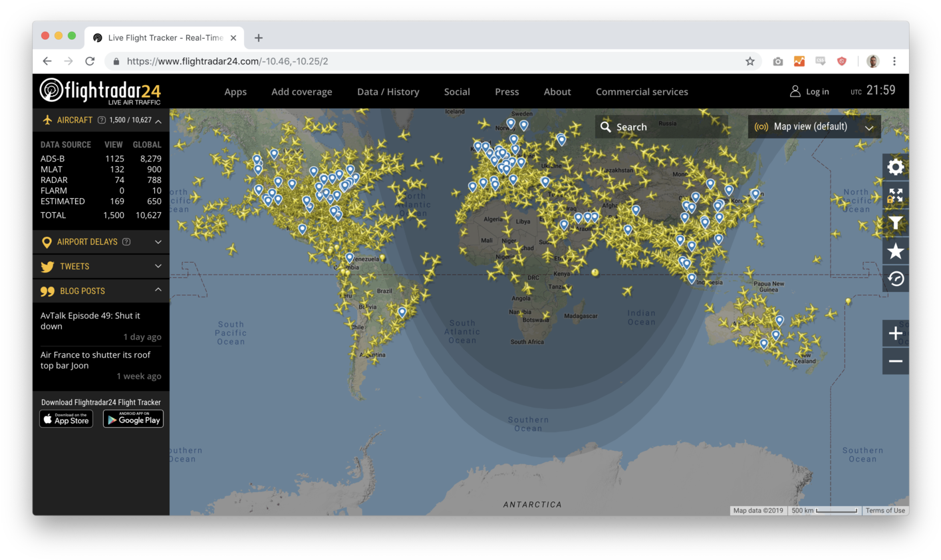Viewport: 941px width, 560px height.
Task: Collapse the BLOG POSTS section chevron
Action: (158, 290)
